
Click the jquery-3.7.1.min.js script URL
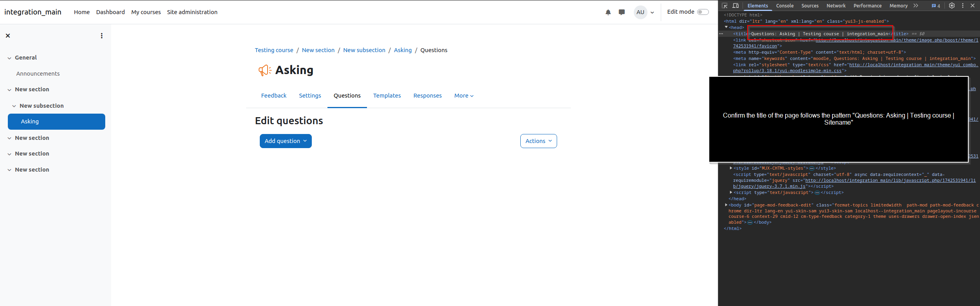pos(854,183)
